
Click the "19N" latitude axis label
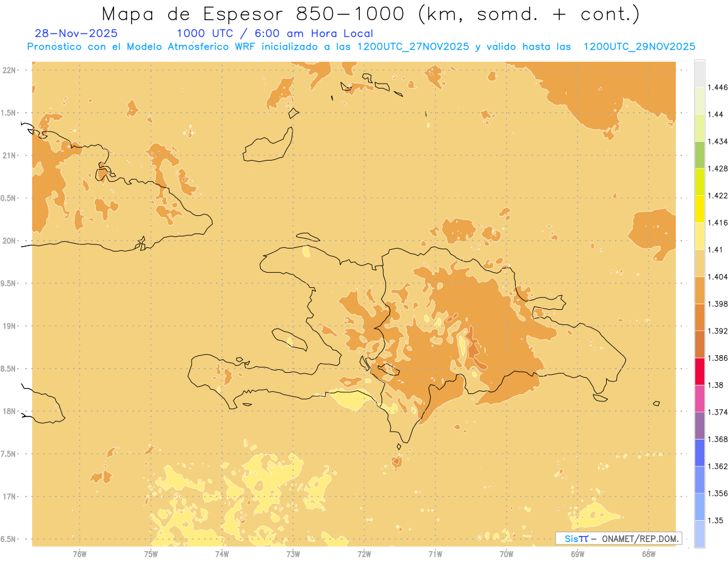click(9, 326)
